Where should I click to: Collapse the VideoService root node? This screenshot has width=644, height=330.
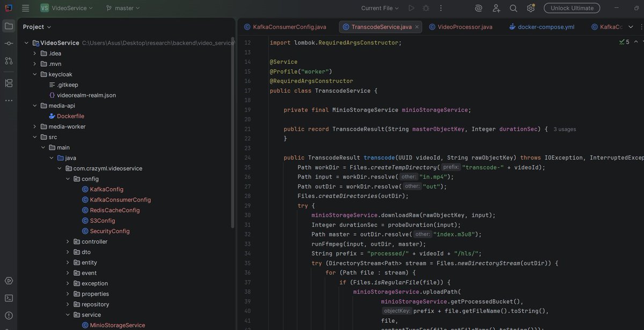tap(27, 43)
